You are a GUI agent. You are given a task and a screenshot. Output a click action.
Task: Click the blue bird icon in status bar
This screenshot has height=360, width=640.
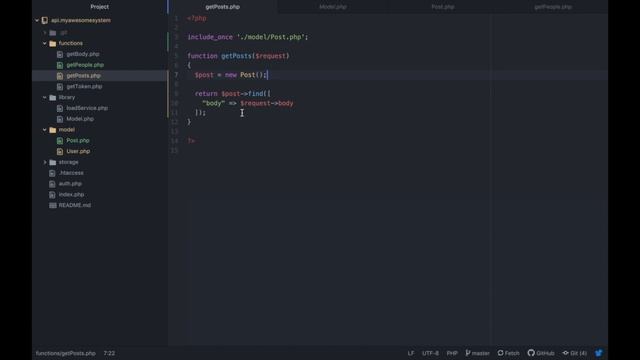click(599, 353)
